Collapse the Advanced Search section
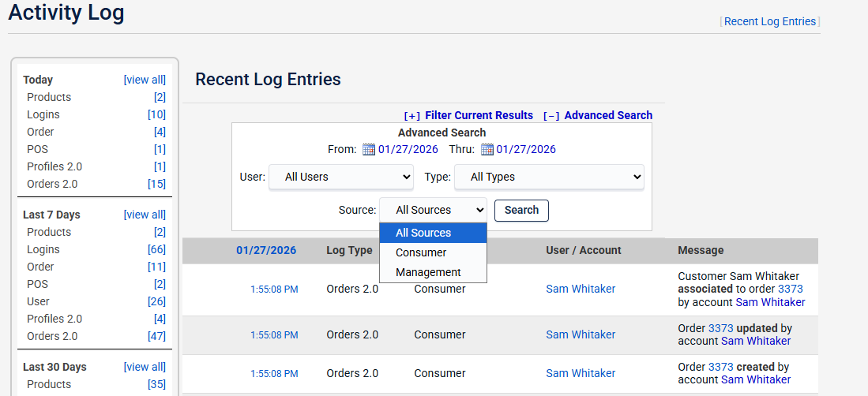Viewport: 868px width, 396px height. 597,115
